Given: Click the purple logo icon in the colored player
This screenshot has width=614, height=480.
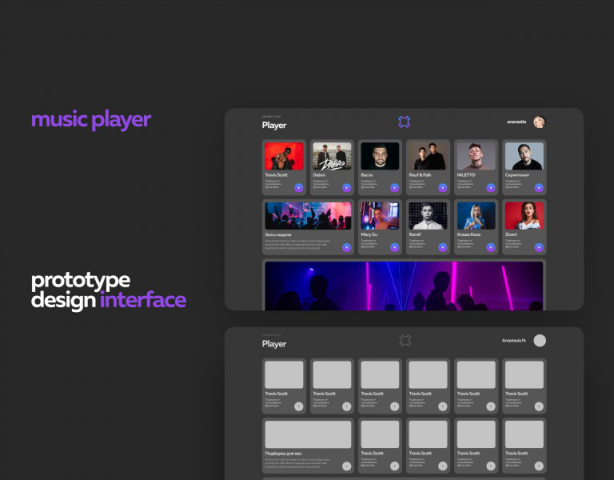Looking at the screenshot, I should pos(404,122).
